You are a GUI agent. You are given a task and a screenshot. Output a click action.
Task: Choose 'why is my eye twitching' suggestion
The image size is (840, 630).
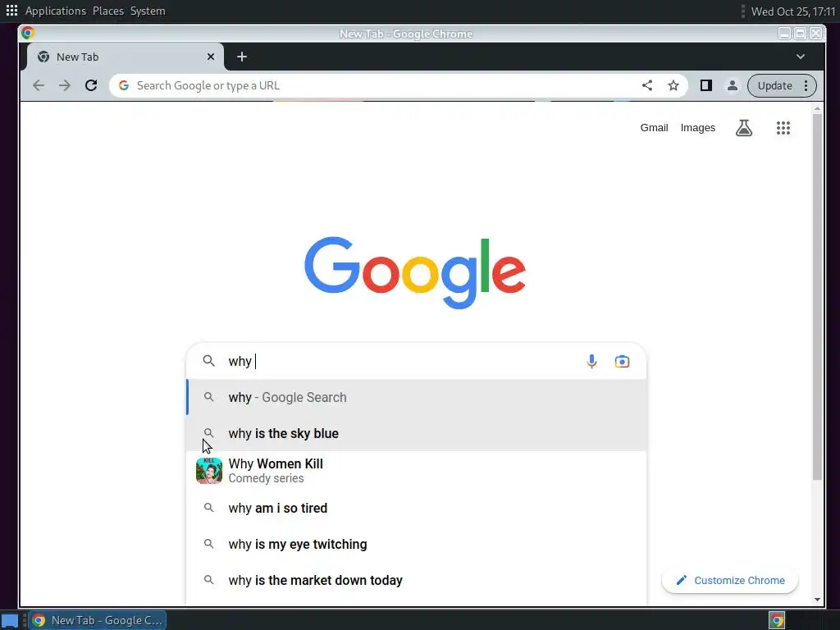pyautogui.click(x=416, y=545)
